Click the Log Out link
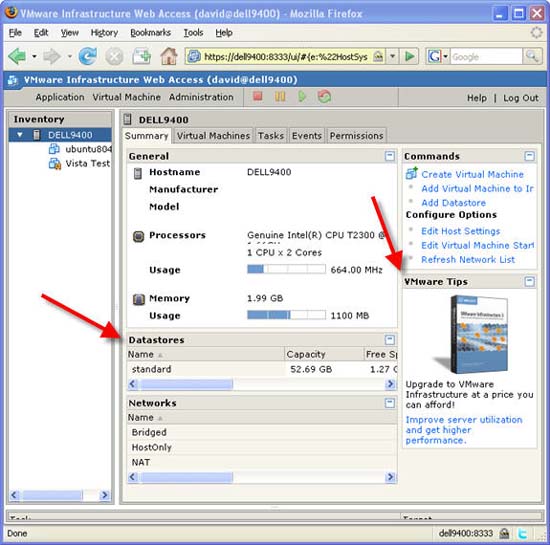Screen dimensions: 550x545 pos(521,98)
